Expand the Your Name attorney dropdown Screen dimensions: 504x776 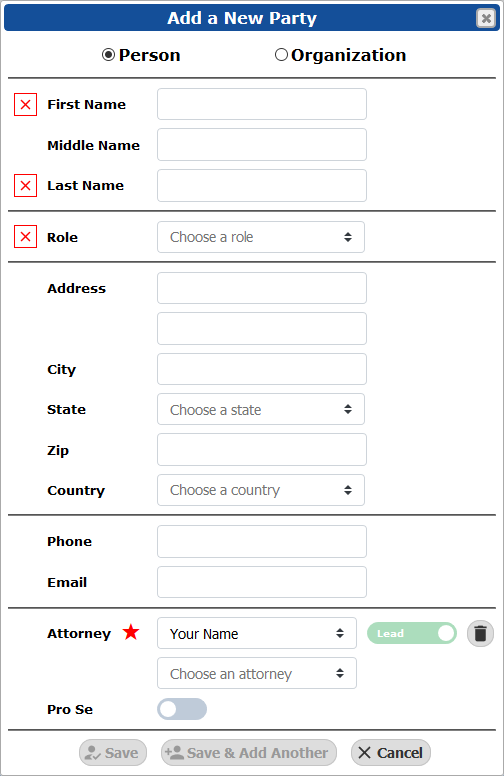(x=257, y=633)
